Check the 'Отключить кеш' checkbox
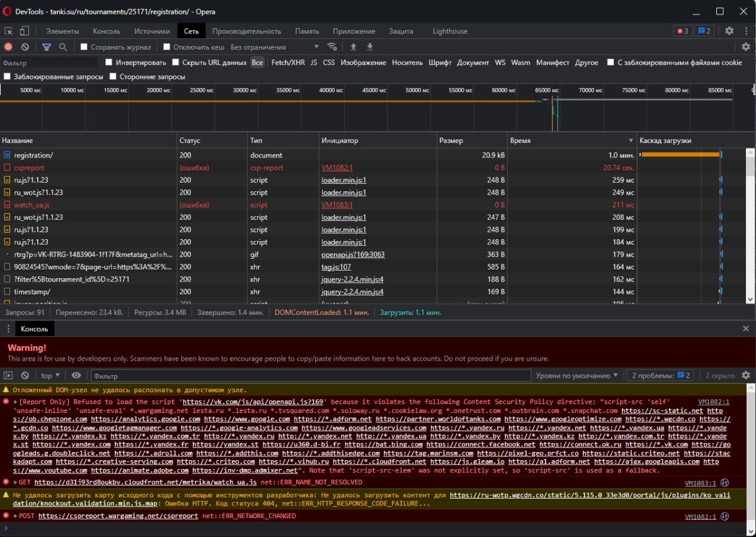 167,47
